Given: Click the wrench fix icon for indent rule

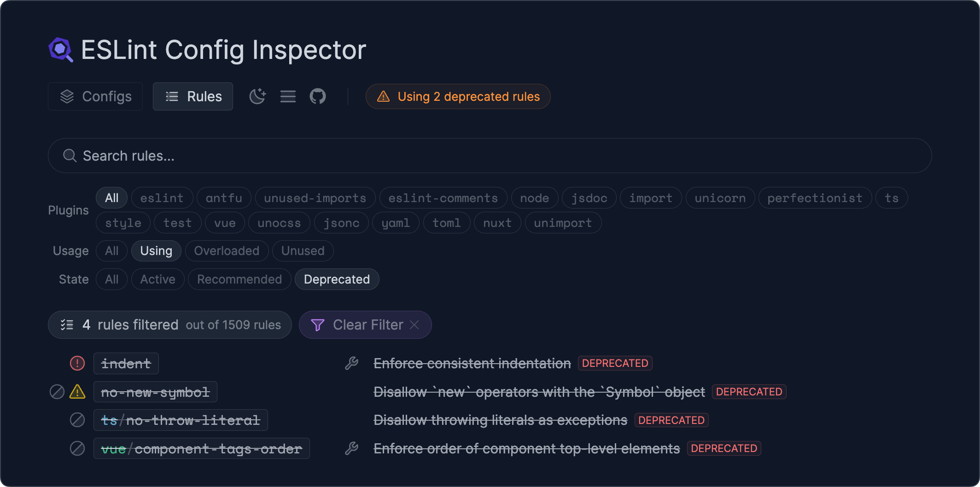Looking at the screenshot, I should click(352, 363).
